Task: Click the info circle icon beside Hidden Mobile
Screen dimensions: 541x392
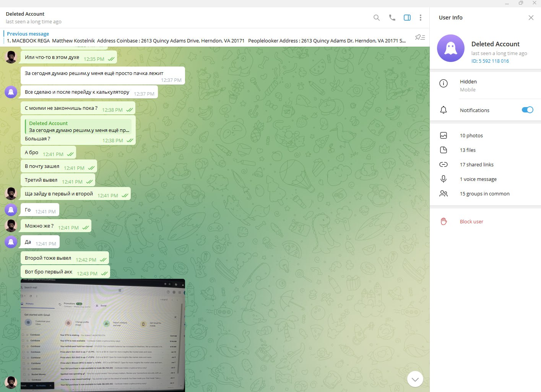Action: point(444,83)
